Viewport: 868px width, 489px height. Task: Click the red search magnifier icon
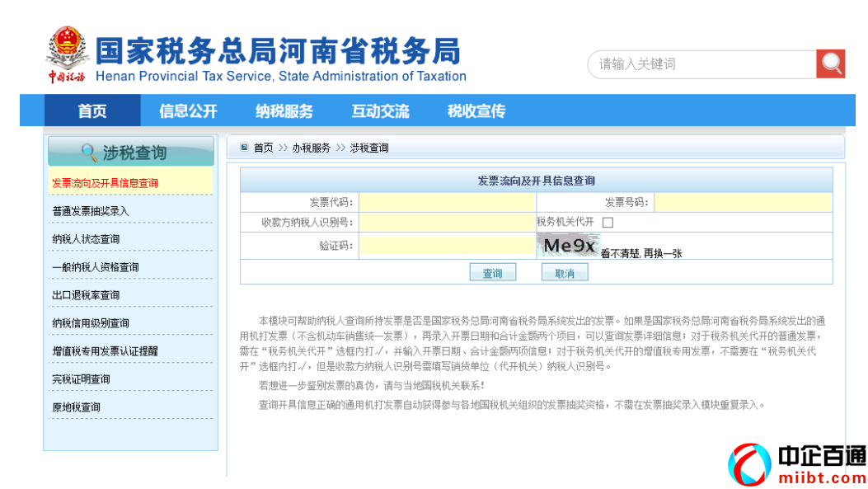click(830, 64)
